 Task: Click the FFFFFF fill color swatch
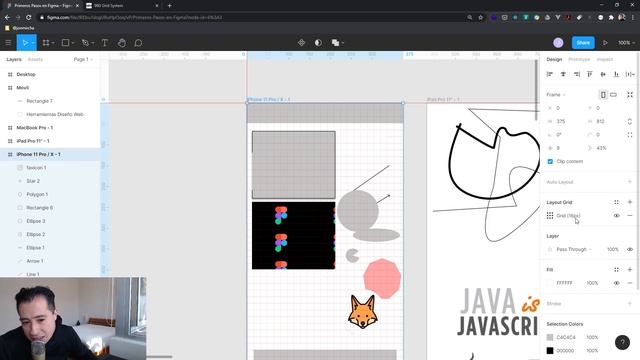[550, 283]
